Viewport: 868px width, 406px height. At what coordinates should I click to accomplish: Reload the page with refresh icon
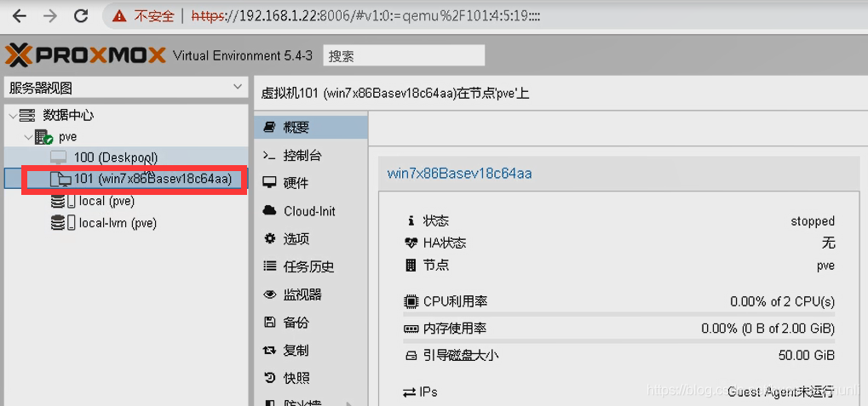click(x=81, y=16)
